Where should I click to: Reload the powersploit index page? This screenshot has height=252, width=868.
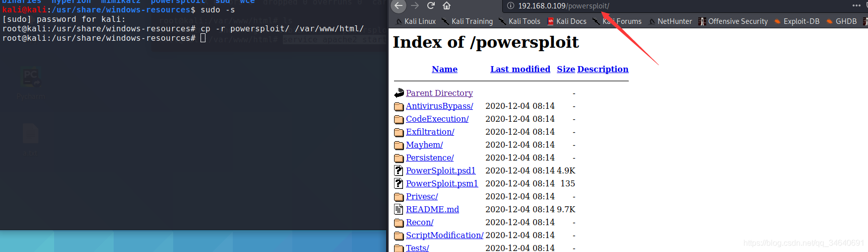[431, 6]
